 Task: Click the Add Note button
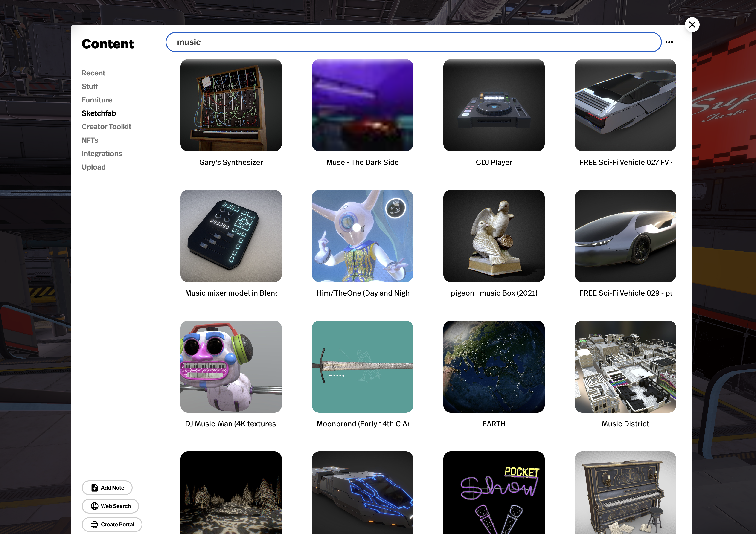tap(107, 488)
